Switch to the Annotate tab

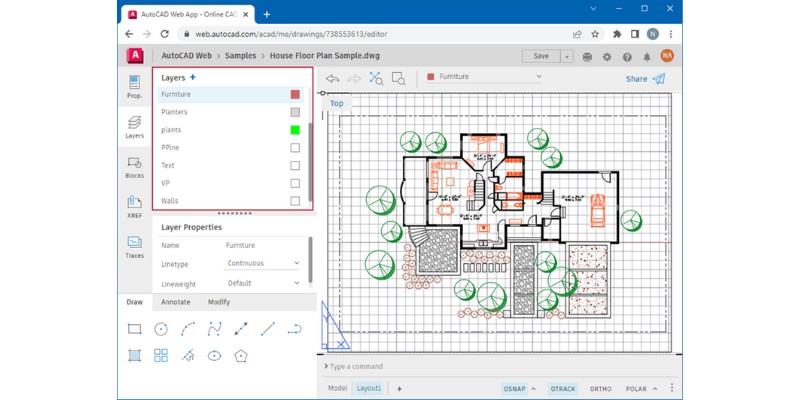pyautogui.click(x=176, y=302)
